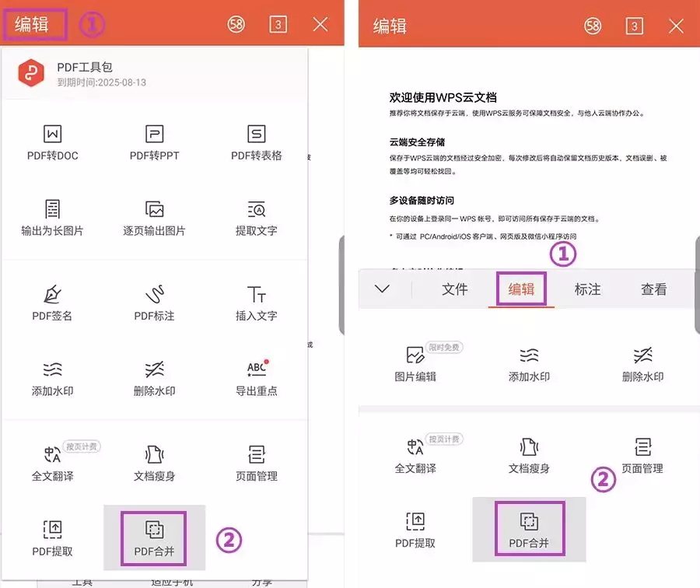The width and height of the screenshot is (700, 588).
Task: Click 全文翻译 in left panel
Action: 52,463
